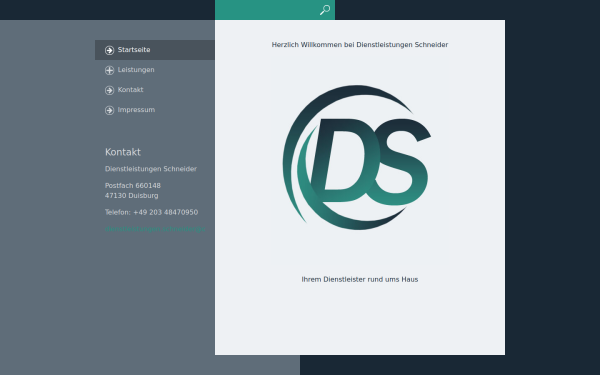Click the arrow icon beside Impressum
Image resolution: width=600 pixels, height=375 pixels.
click(x=109, y=110)
